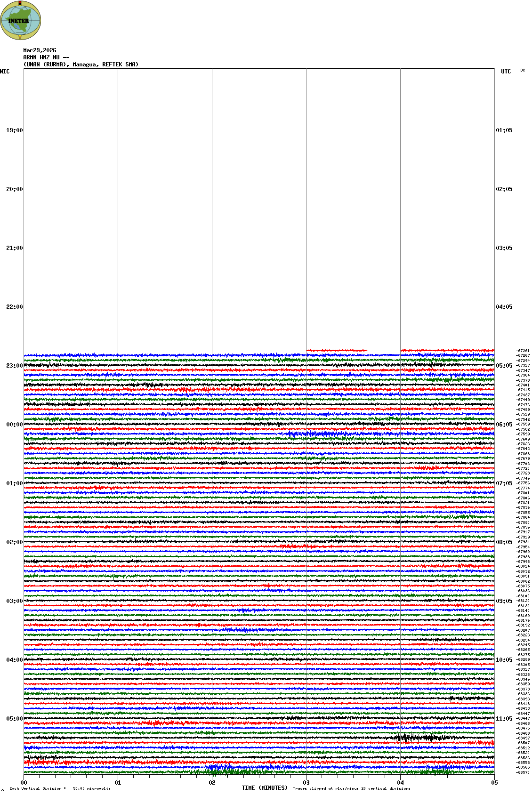Click the 08:05 UTC time label

point(504,542)
